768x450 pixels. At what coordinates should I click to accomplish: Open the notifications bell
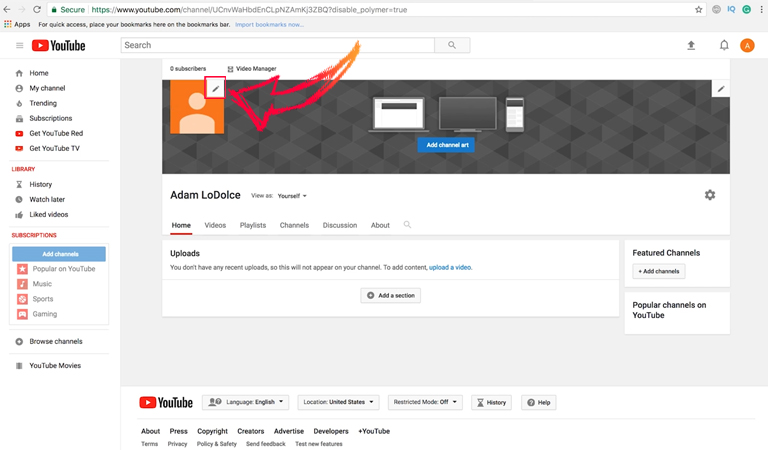pyautogui.click(x=724, y=46)
